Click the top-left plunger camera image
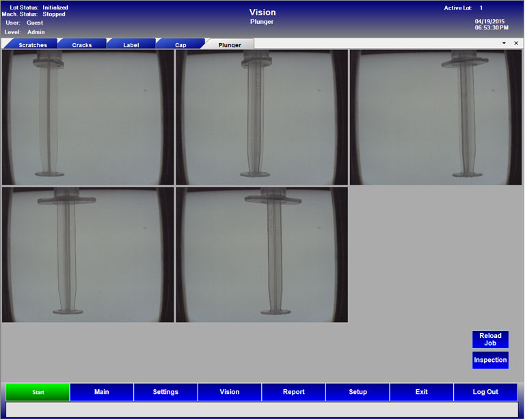The width and height of the screenshot is (525, 420). pyautogui.click(x=87, y=117)
